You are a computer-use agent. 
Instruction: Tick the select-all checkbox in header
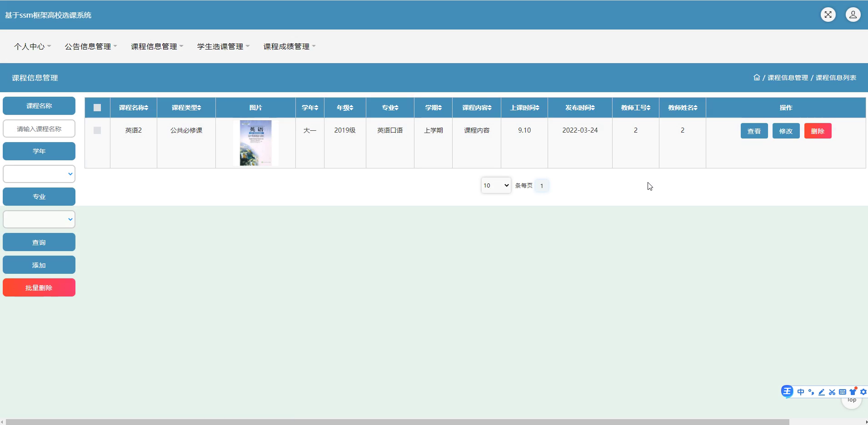click(x=97, y=108)
